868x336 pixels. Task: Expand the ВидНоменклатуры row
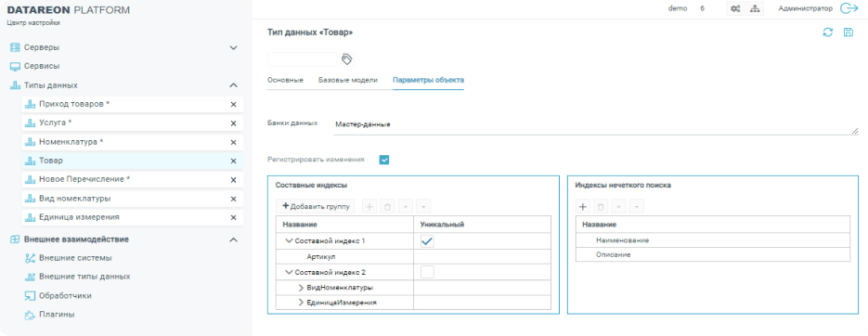click(x=301, y=288)
